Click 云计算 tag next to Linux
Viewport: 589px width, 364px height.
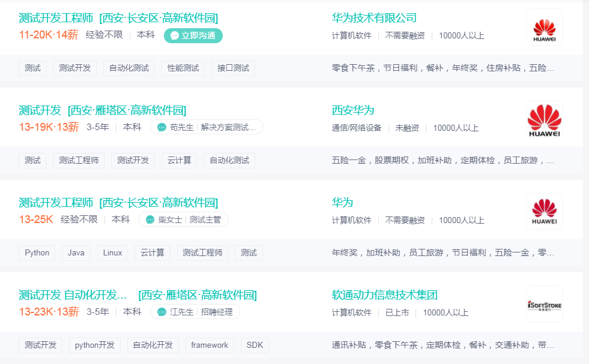[152, 253]
